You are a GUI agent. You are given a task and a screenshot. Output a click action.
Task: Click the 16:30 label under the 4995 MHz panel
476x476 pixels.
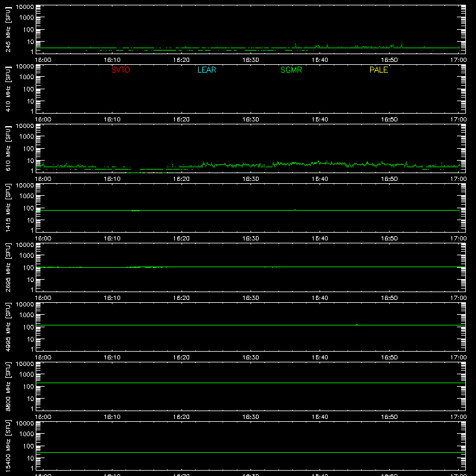[250, 358]
